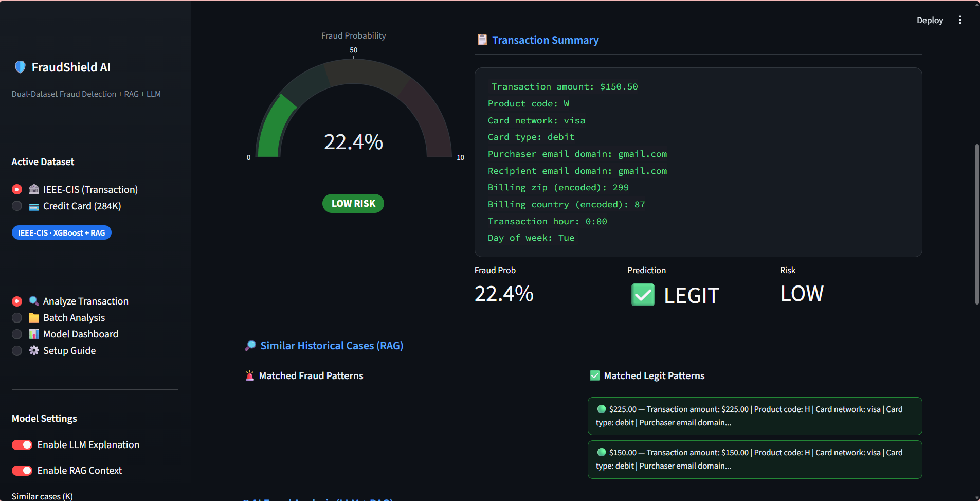Turn off Enable RAG Context

click(22, 470)
